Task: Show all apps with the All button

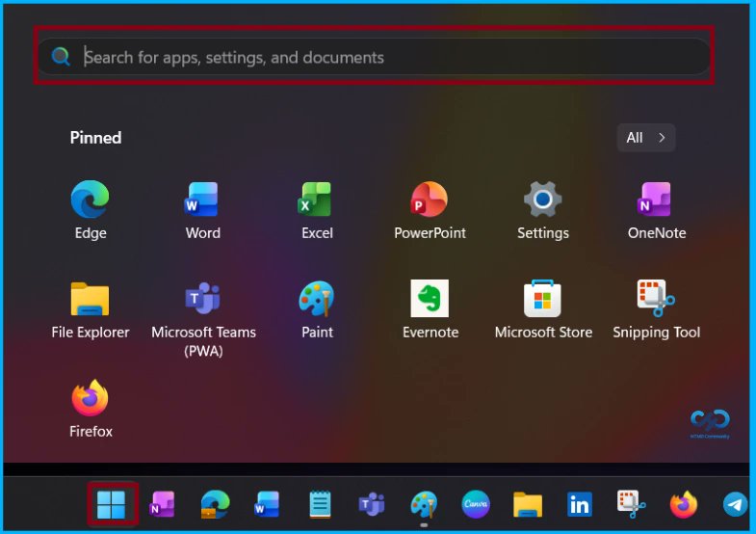Action: coord(646,138)
